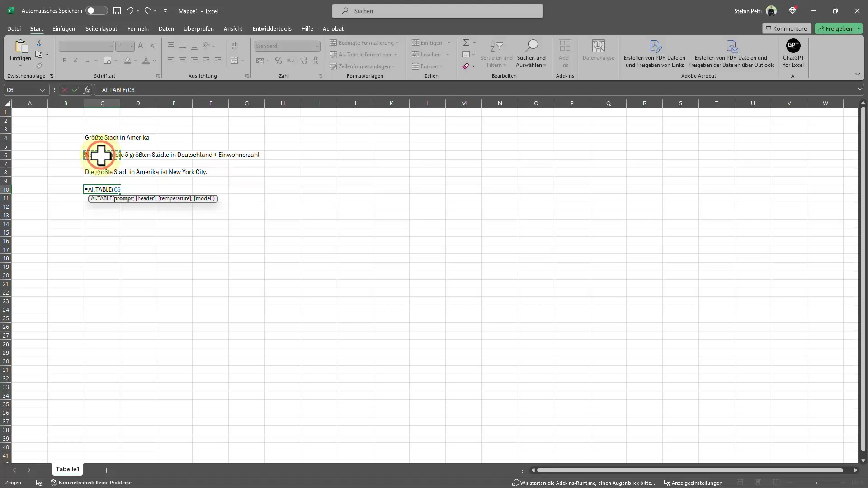Screen dimensions: 868x488
Task: Open ChatGPT for Excel add-in
Action: pyautogui.click(x=793, y=53)
